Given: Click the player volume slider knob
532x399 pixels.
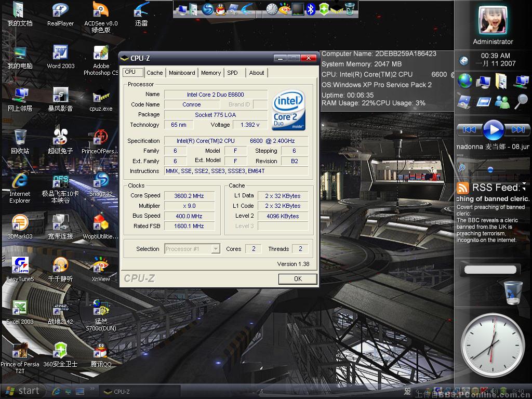Looking at the screenshot, I should 490,169.
